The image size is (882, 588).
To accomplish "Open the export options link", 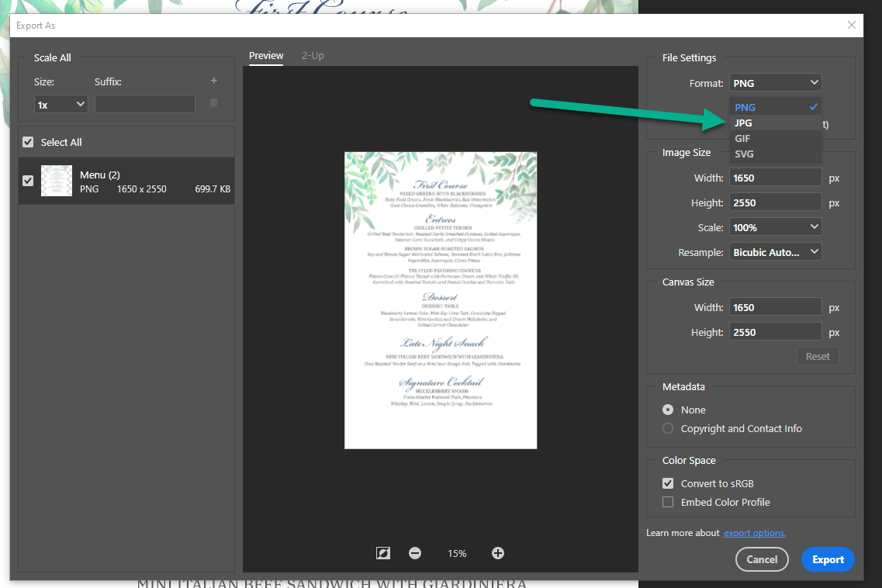I will pos(754,533).
